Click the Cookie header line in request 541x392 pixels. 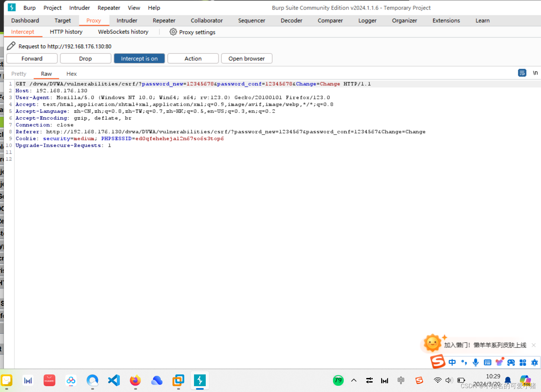119,138
